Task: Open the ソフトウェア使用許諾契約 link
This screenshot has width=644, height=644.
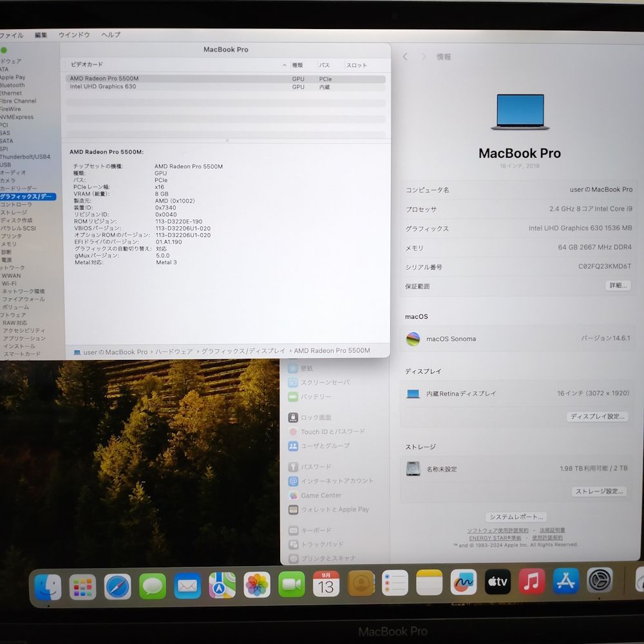Action: point(497,531)
